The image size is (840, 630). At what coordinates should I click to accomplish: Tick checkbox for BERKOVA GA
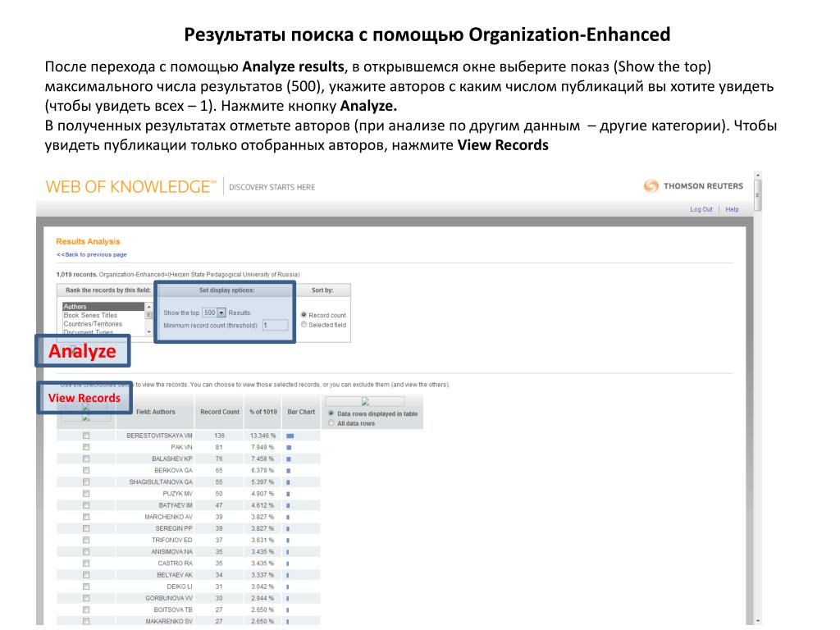coord(86,470)
